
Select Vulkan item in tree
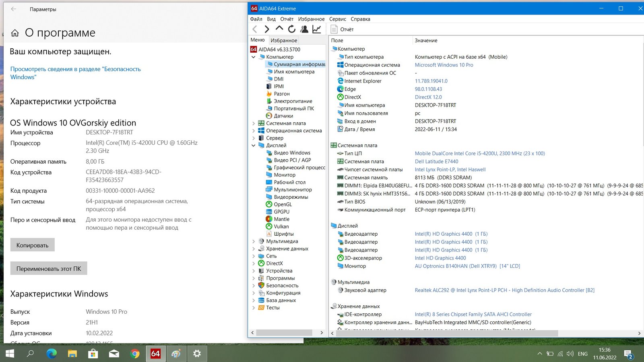(x=281, y=226)
